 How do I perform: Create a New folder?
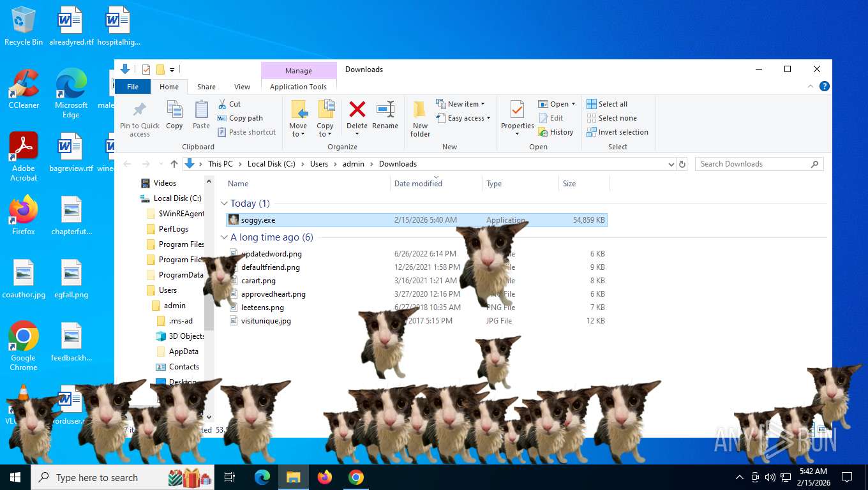coord(420,118)
